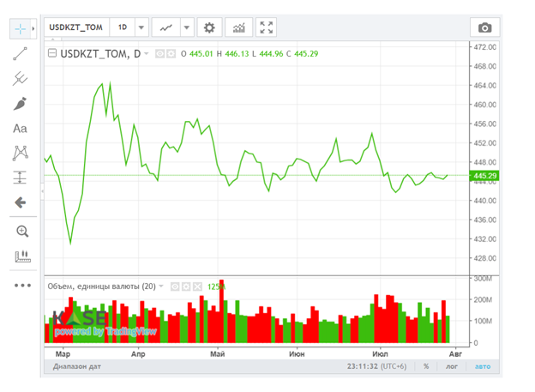Viewport: 535px width, 392px height.
Task: Open the indicators menu
Action: point(239,27)
